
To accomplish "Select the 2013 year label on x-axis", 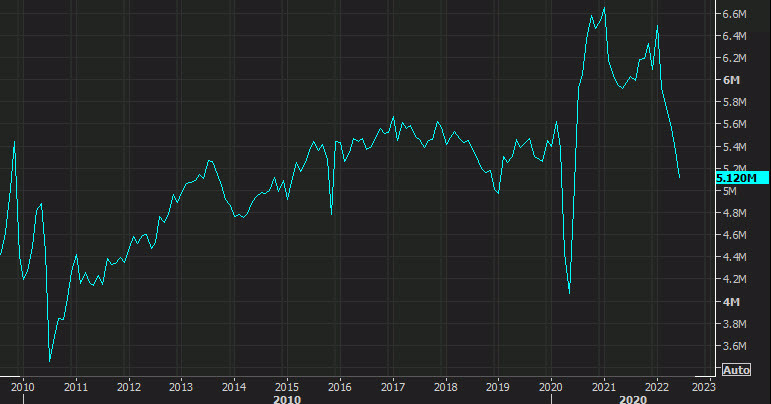I will click(181, 386).
